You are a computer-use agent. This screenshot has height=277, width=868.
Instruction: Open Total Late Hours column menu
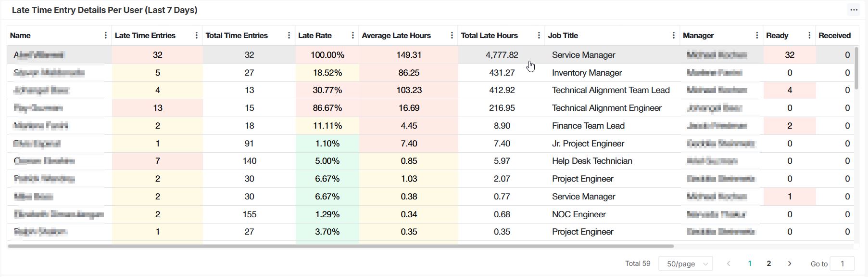(x=539, y=36)
